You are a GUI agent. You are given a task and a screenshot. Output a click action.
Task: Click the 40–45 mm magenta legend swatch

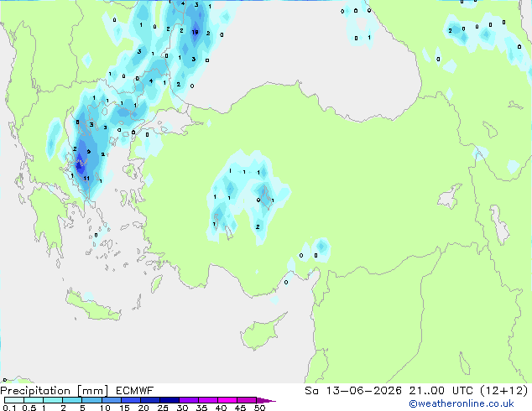[x=227, y=400]
